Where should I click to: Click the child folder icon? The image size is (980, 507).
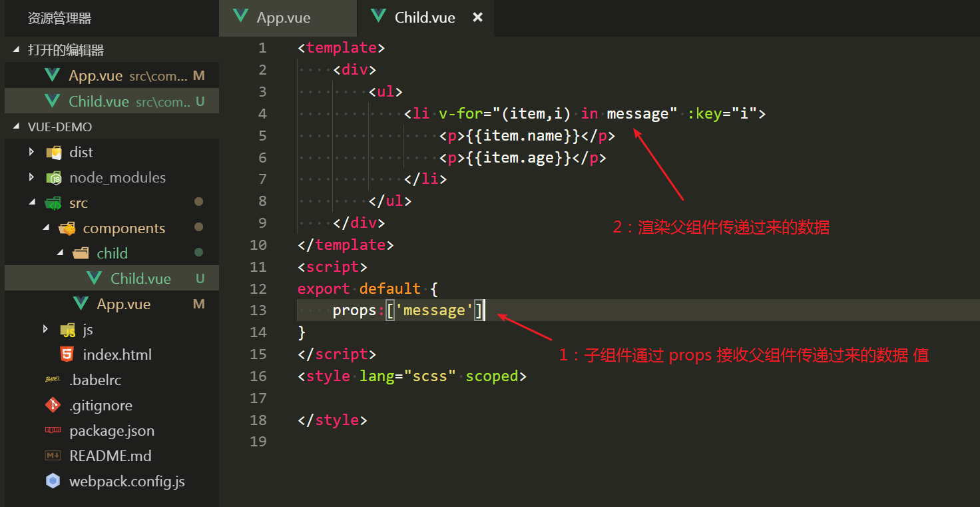(81, 253)
